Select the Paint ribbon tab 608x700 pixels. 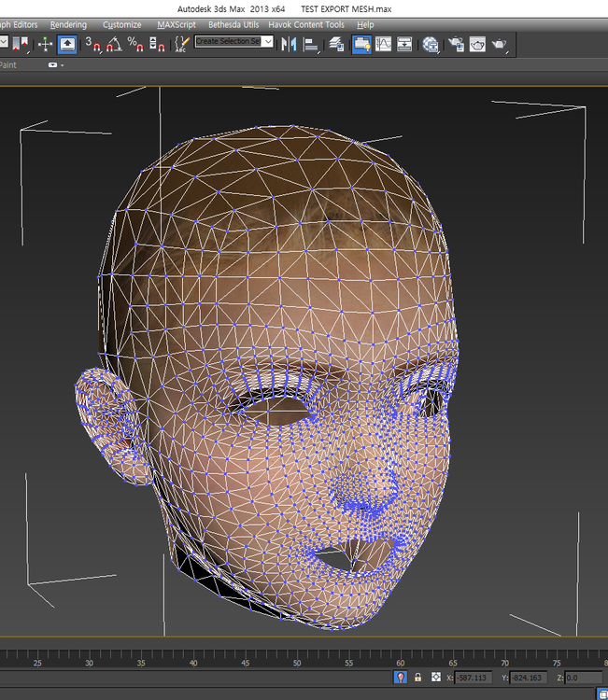tap(8, 65)
